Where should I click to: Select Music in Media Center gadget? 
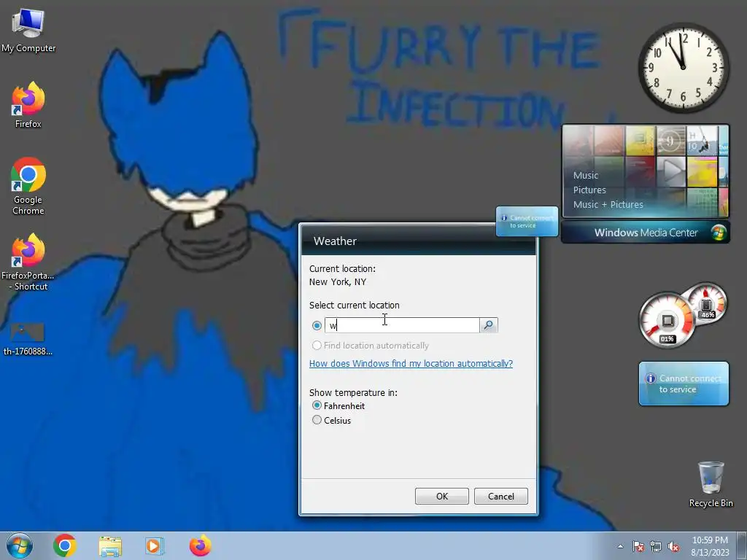(x=586, y=175)
